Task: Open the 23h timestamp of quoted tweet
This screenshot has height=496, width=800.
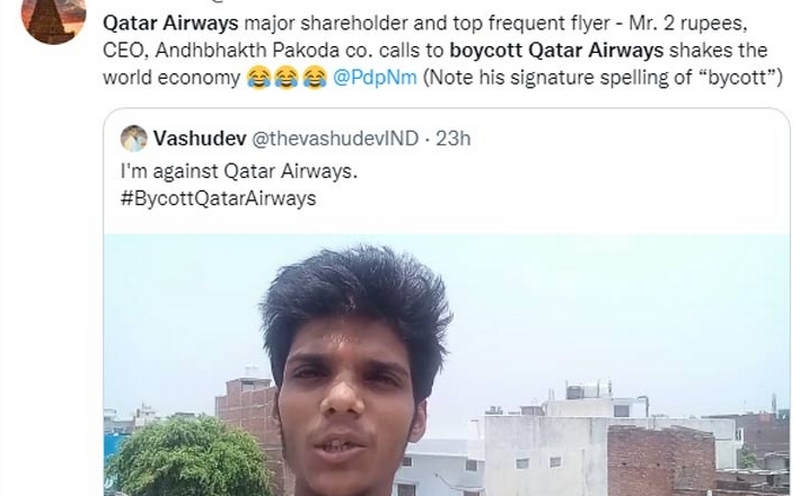Action: [453, 138]
